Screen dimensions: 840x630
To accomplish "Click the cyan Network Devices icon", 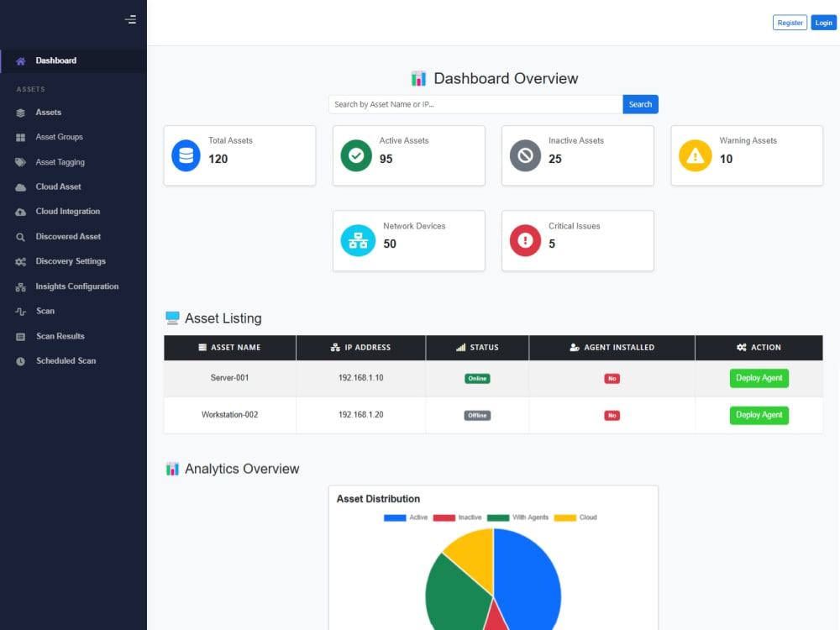I will (358, 240).
